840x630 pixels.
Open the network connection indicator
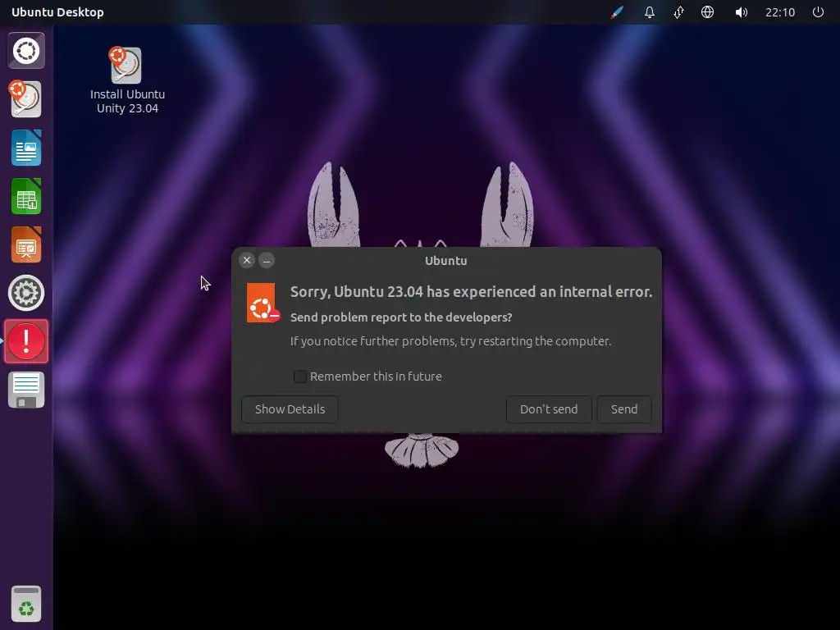[x=678, y=11]
